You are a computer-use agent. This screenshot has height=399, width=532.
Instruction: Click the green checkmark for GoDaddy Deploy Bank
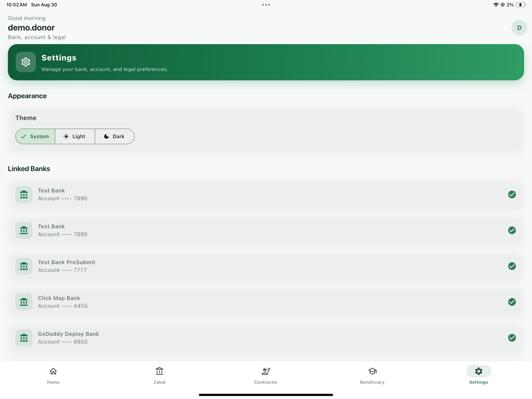click(x=512, y=338)
